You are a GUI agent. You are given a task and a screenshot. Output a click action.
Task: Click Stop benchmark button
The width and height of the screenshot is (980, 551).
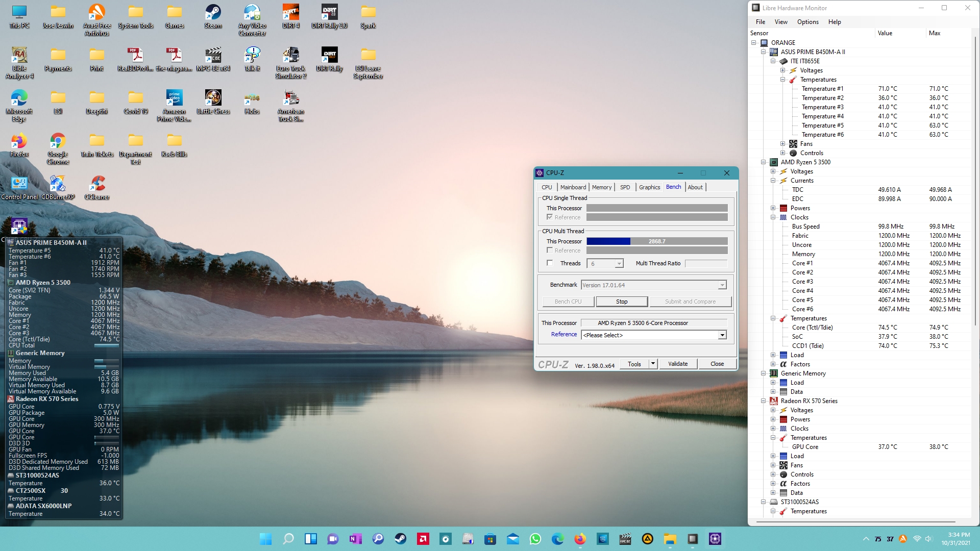621,300
